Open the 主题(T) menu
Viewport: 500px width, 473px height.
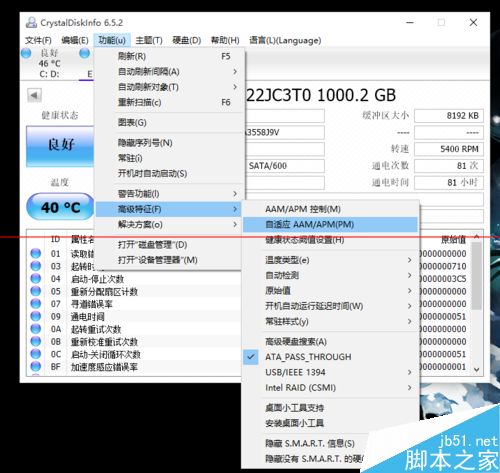point(149,40)
